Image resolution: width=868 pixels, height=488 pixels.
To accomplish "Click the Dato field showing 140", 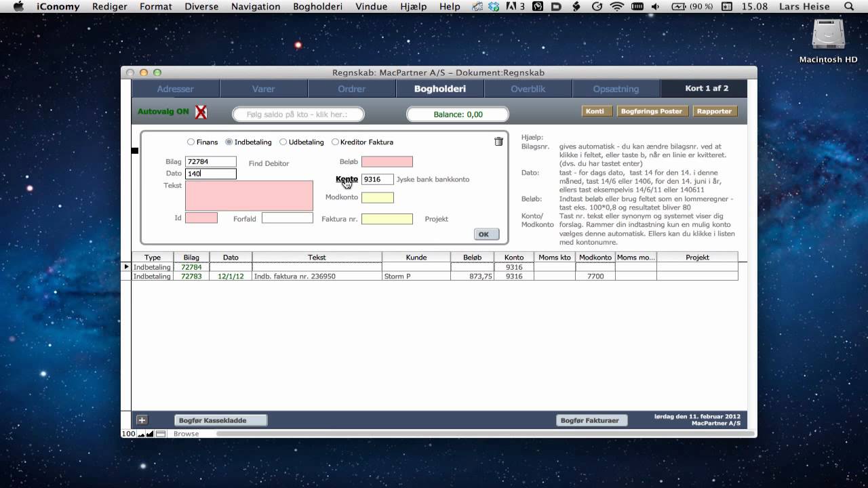I will (x=211, y=174).
